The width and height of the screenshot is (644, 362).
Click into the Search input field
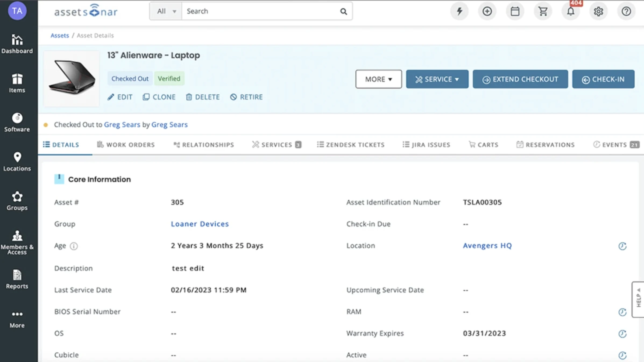pyautogui.click(x=260, y=11)
